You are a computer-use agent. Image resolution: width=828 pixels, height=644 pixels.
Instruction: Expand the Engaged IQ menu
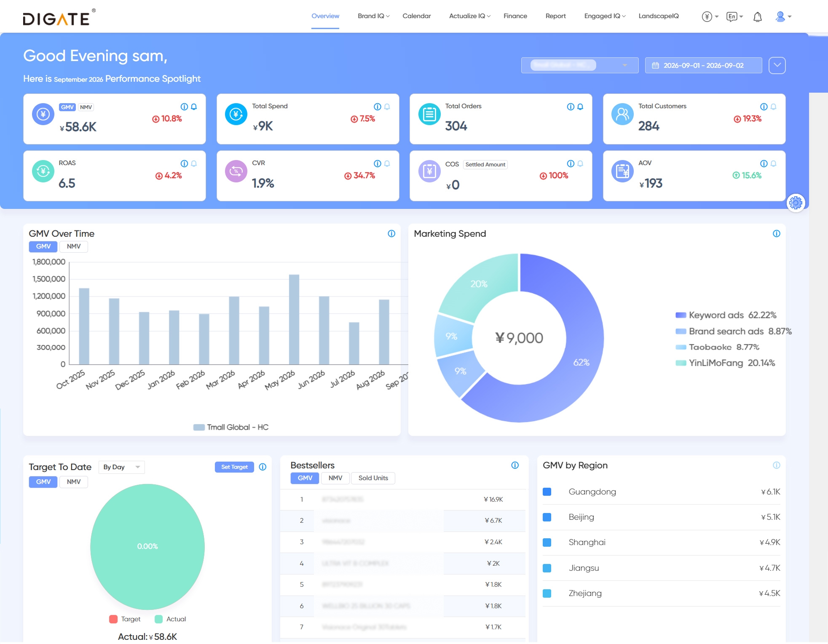click(x=605, y=16)
